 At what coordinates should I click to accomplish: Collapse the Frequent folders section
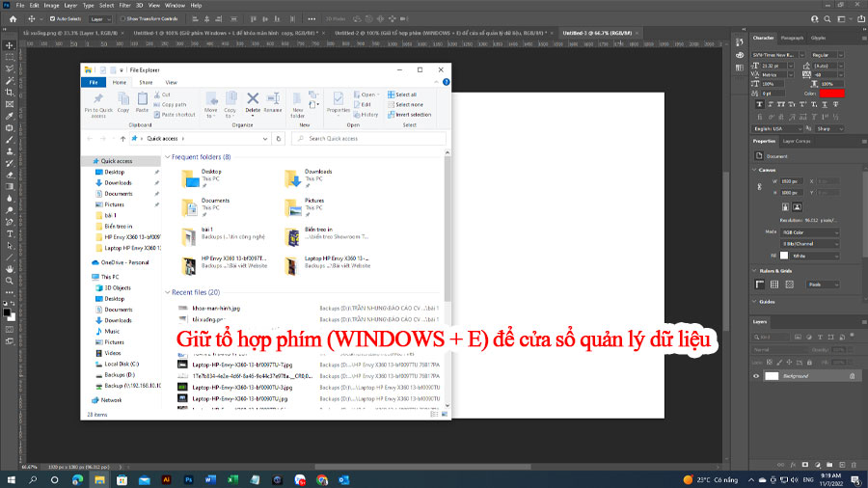(167, 157)
